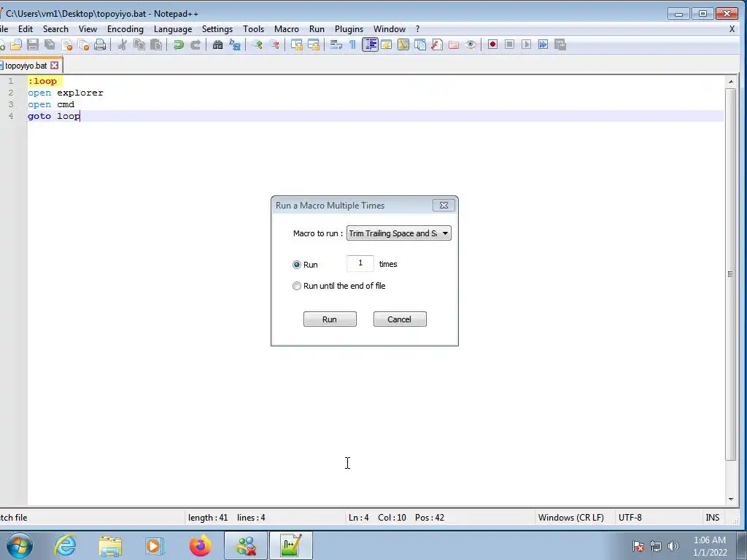Open Find with the binoculars icon
Viewport: 747px width, 560px height.
click(x=217, y=44)
